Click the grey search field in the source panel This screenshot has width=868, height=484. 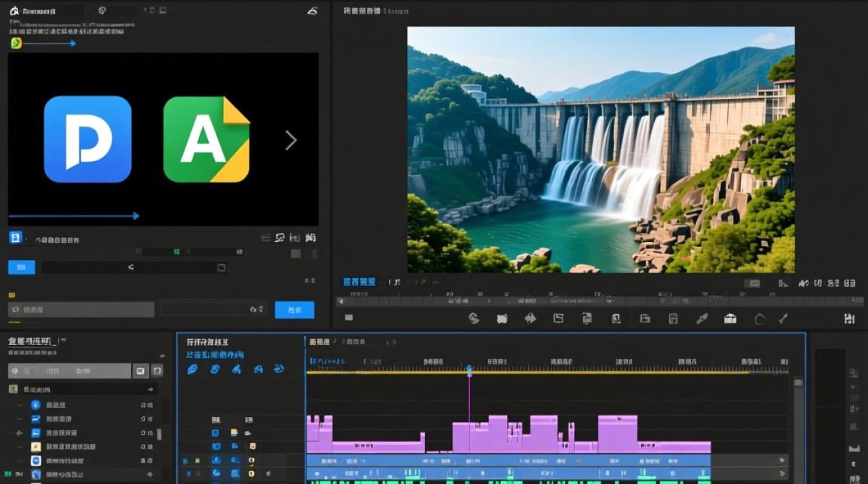pyautogui.click(x=81, y=310)
